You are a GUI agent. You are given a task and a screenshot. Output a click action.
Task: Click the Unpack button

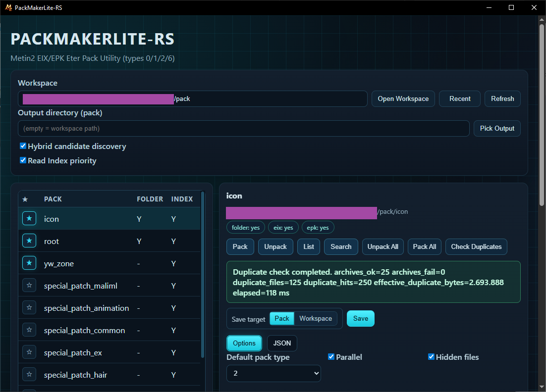pos(275,246)
